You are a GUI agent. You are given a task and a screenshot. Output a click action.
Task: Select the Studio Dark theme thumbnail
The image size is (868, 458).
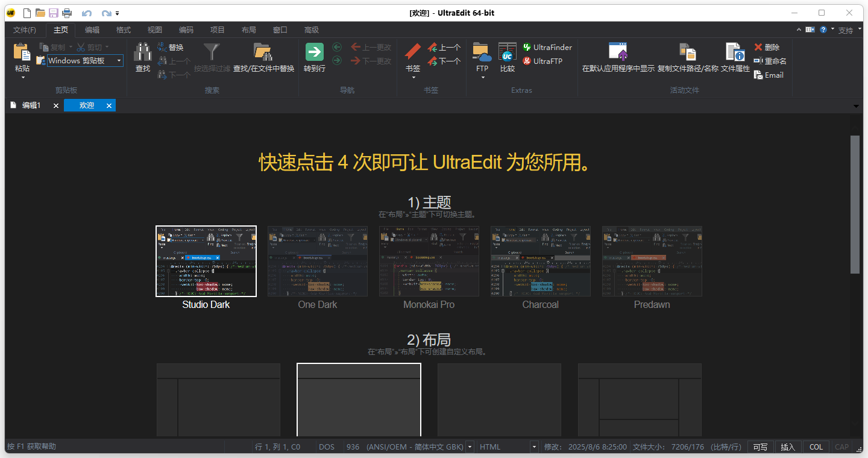click(206, 262)
